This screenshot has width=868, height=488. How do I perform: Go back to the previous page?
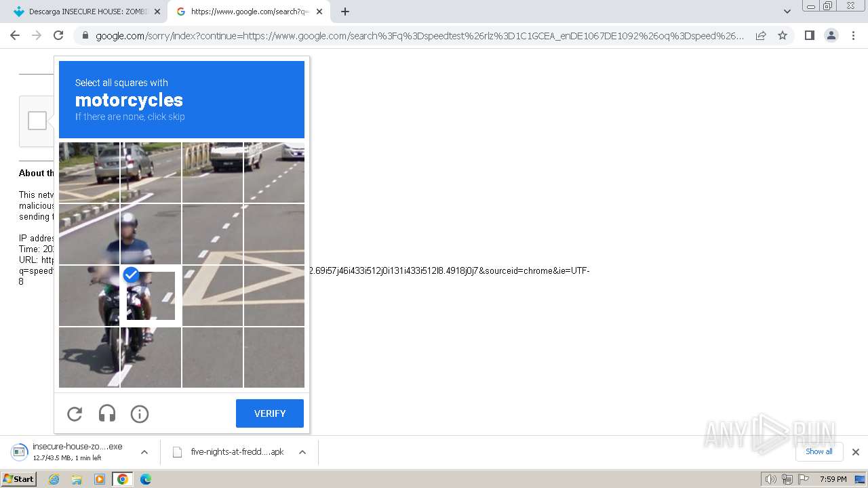point(15,35)
